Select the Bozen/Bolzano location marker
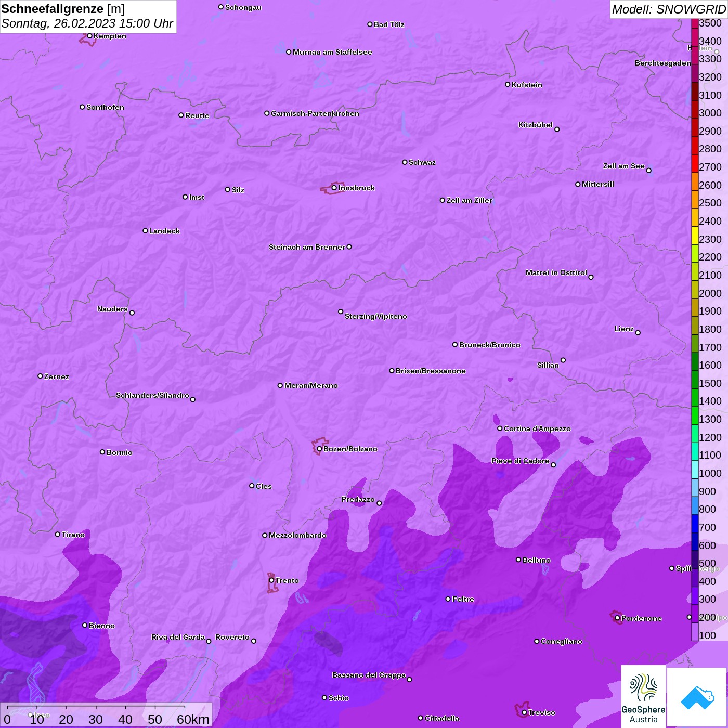Screen dimensions: 728x728 [x=319, y=449]
